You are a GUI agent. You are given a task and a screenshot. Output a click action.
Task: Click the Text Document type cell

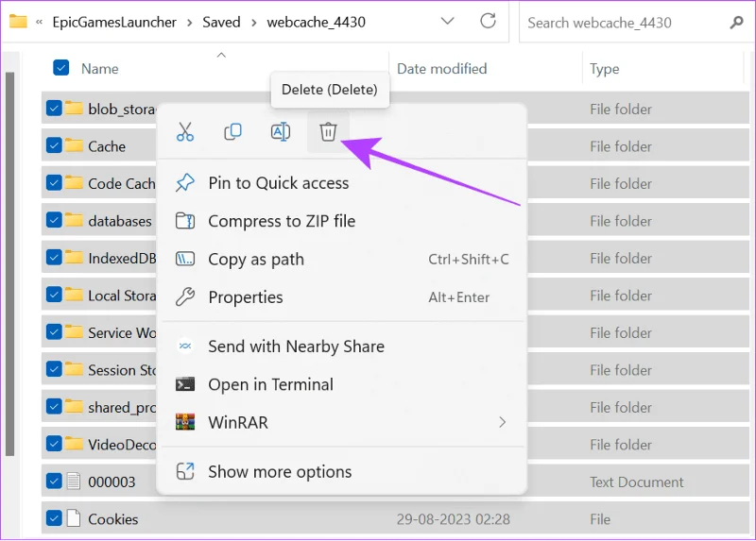tap(636, 482)
